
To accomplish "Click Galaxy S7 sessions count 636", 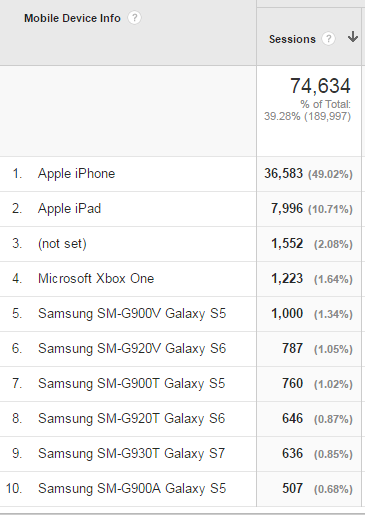I will [292, 454].
